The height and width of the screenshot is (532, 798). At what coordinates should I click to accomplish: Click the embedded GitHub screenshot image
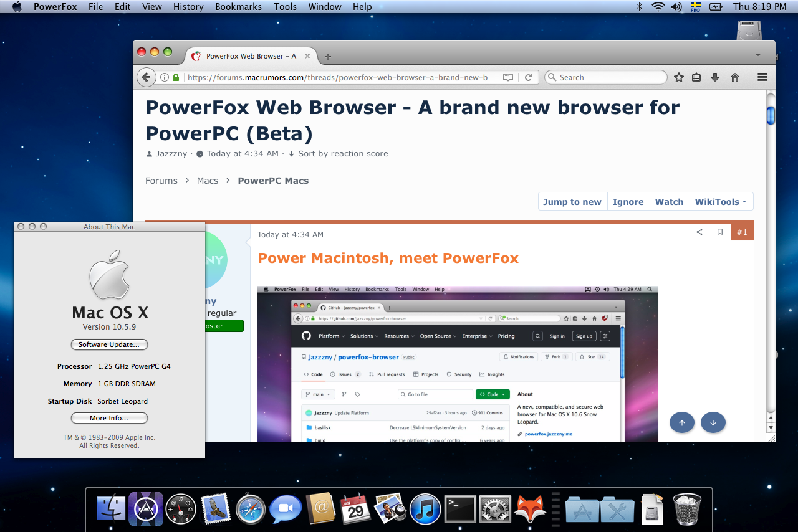pyautogui.click(x=458, y=364)
